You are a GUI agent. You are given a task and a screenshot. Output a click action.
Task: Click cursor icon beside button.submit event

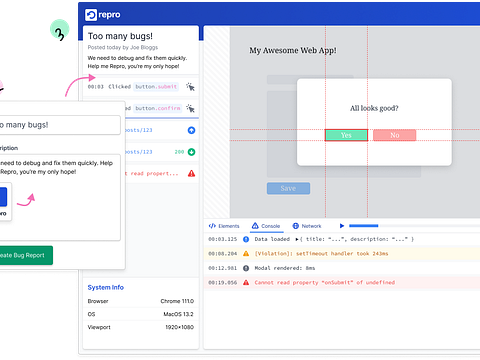point(190,87)
